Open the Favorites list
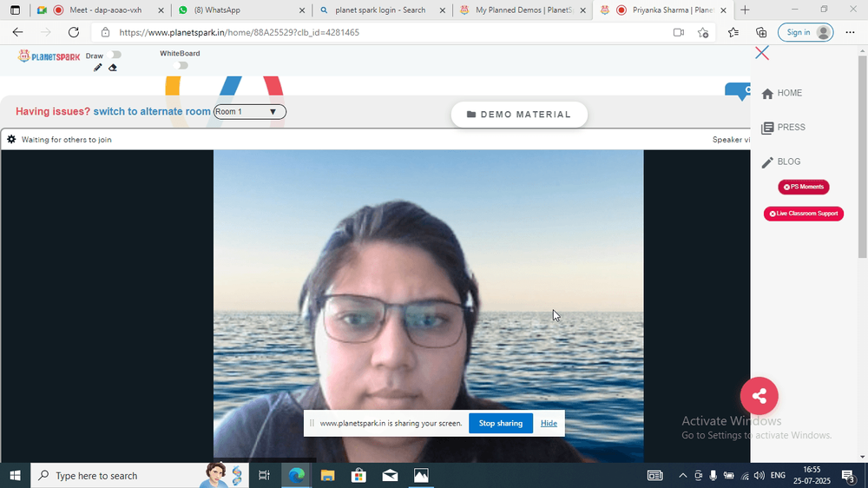868x488 pixels. click(733, 32)
